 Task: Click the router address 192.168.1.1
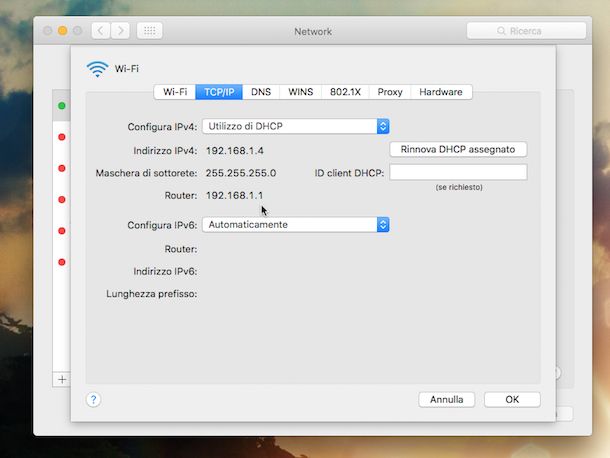click(234, 195)
